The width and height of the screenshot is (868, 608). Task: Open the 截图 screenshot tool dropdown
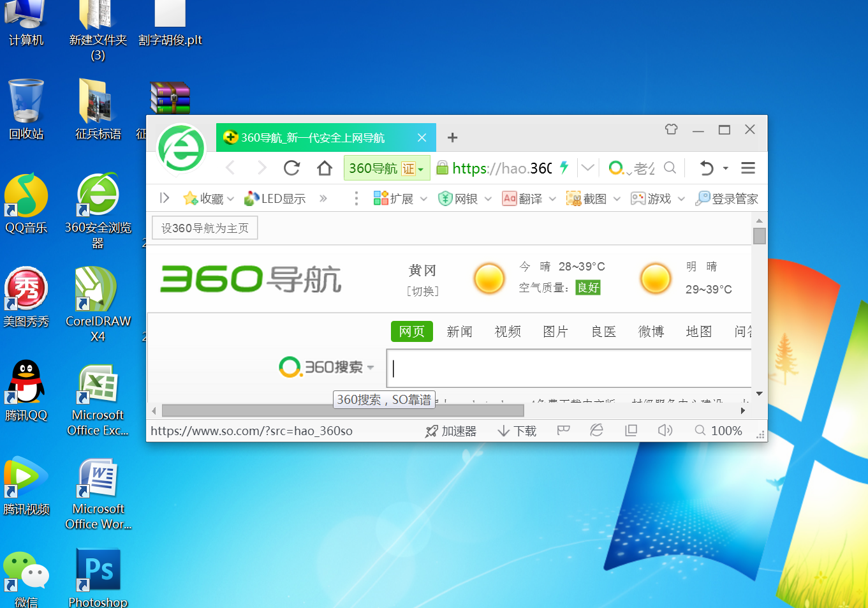(593, 198)
